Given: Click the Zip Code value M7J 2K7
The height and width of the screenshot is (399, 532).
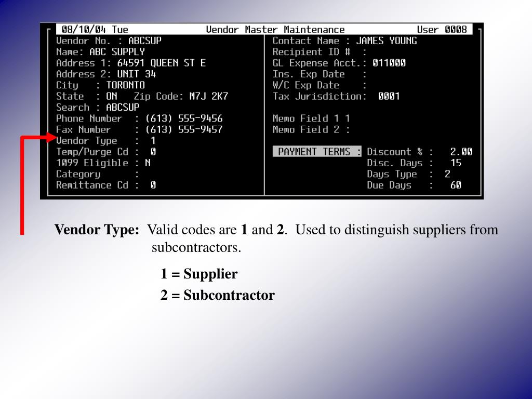Looking at the screenshot, I should 208,96.
